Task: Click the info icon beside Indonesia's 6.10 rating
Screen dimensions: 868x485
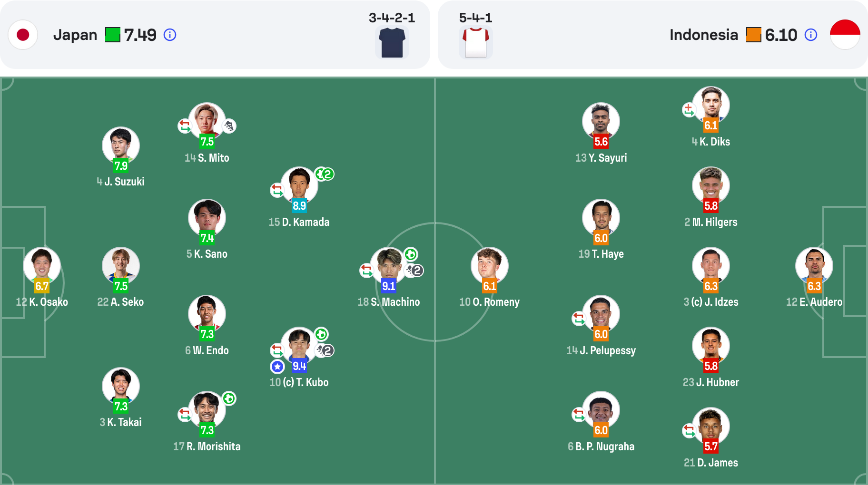Action: pyautogui.click(x=811, y=35)
